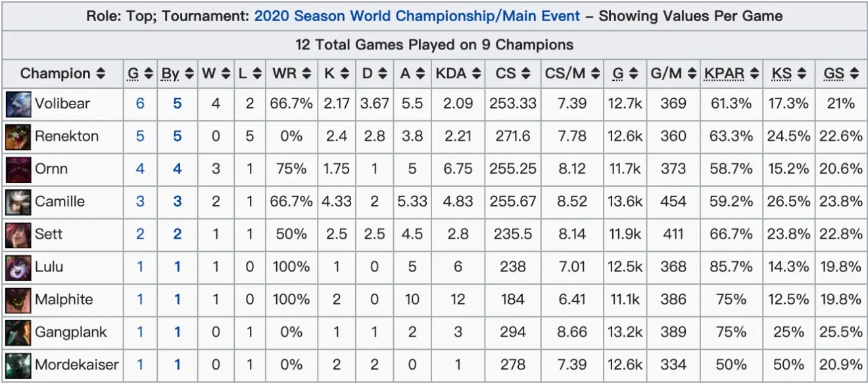
Task: Open Renekton's games count link in By column
Action: [178, 137]
